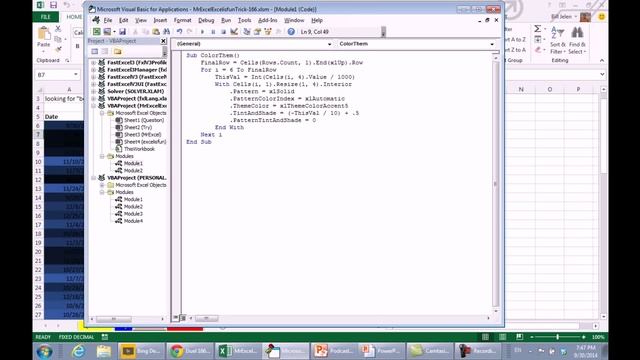Open the Tools menu
This screenshot has width=640, height=360.
pos(244,20)
